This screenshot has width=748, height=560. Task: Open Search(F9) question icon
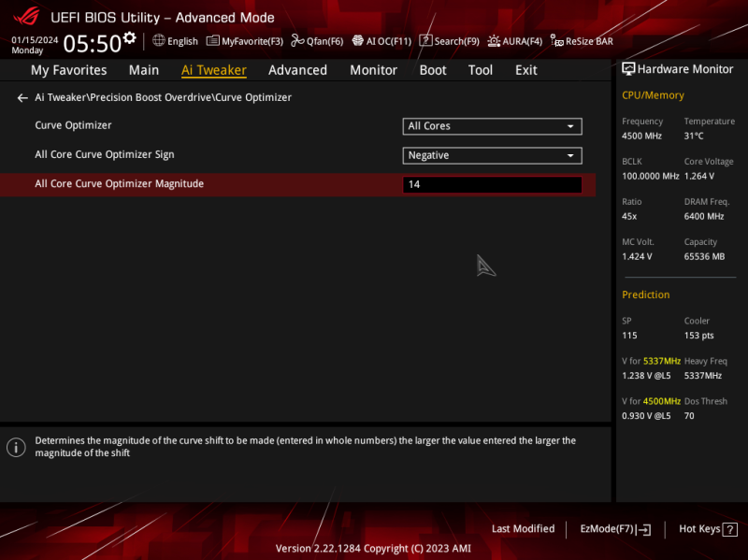(x=425, y=40)
